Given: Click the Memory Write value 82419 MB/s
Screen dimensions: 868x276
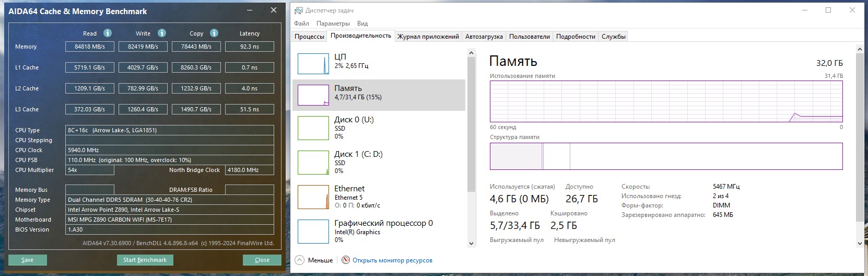Looking at the screenshot, I should pos(143,47).
